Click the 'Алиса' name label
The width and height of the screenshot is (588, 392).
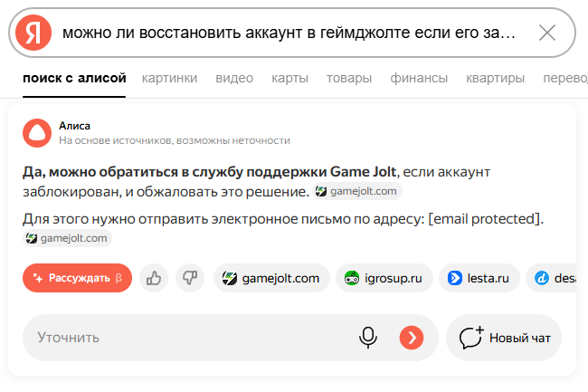point(74,126)
